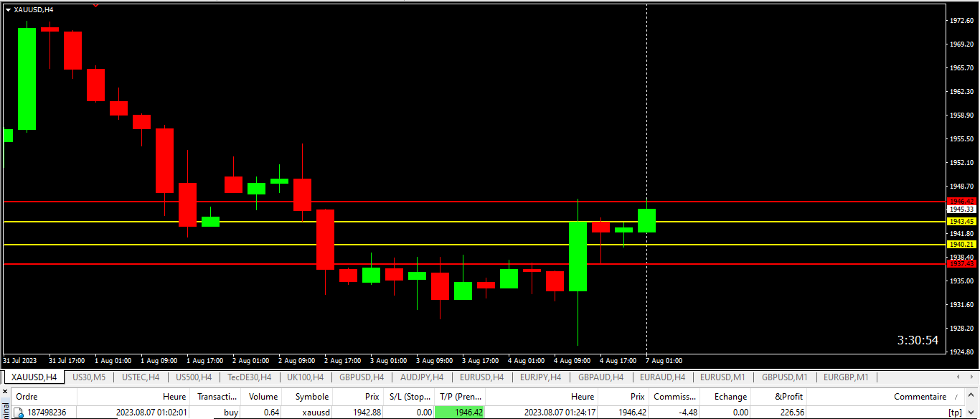Viewport: 980px width, 419px height.
Task: Click the commission value -4.48
Action: pos(687,413)
